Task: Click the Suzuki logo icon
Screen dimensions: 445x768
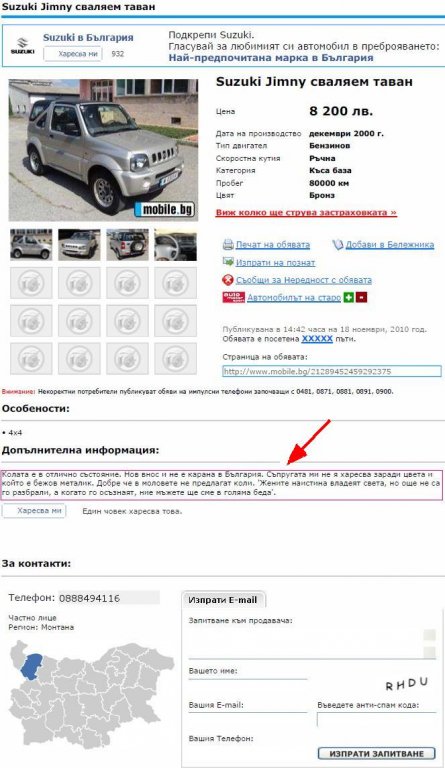Action: click(x=23, y=46)
